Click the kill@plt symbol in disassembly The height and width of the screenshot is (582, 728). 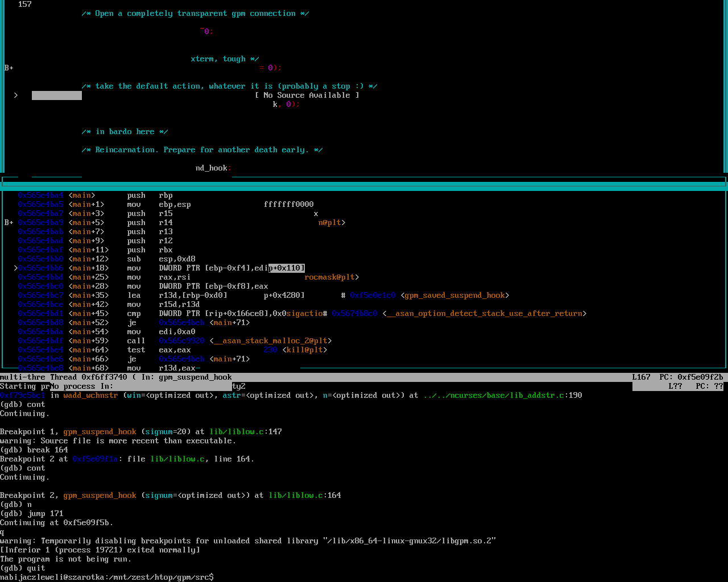[304, 350]
